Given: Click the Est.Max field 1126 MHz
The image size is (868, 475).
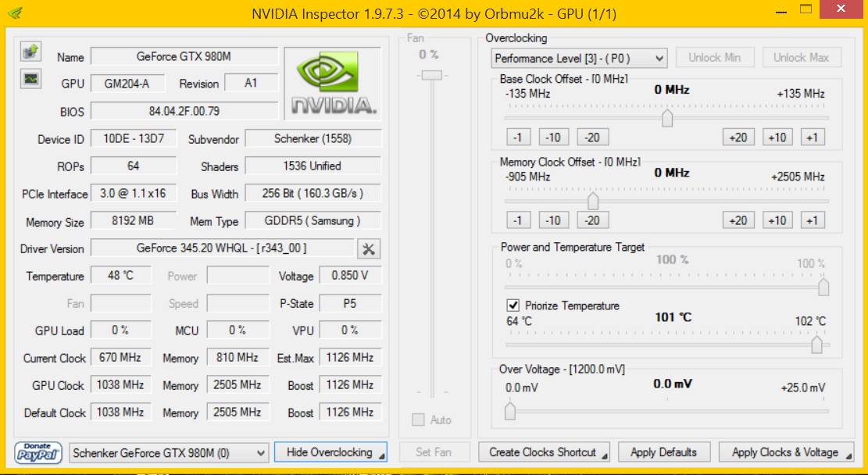Looking at the screenshot, I should (350, 358).
